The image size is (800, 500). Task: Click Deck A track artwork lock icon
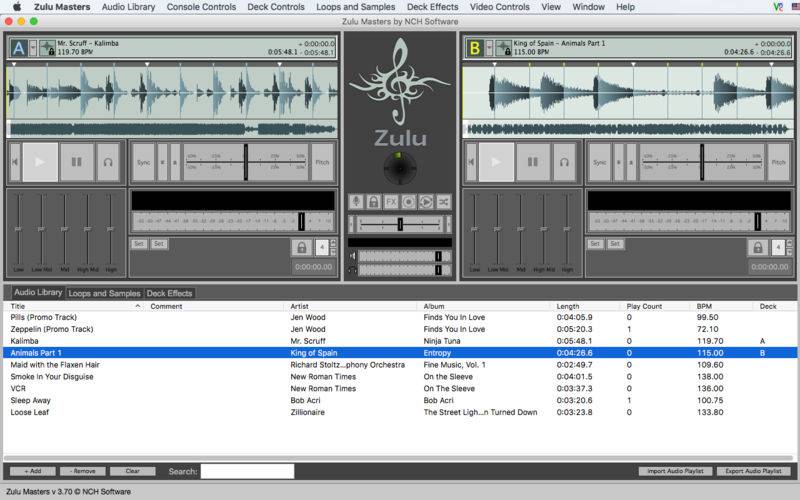click(x=47, y=48)
